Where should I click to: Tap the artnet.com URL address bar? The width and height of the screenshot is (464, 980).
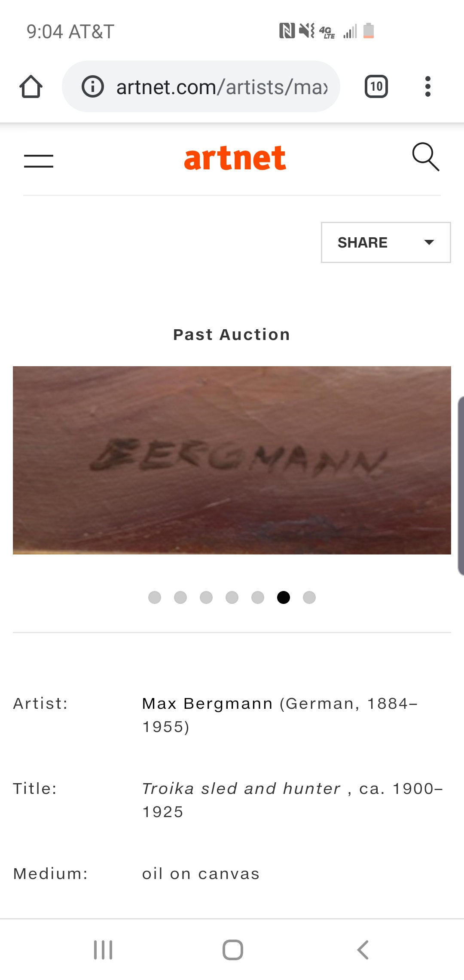201,86
